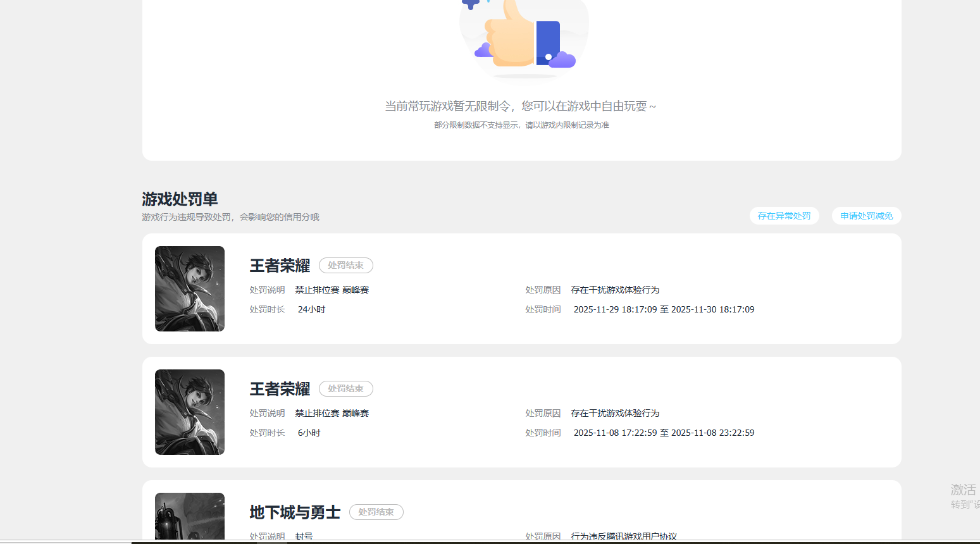
Task: Click the time range 2025-11-29 18:17:09 至 2025-11-30
Action: tap(664, 309)
